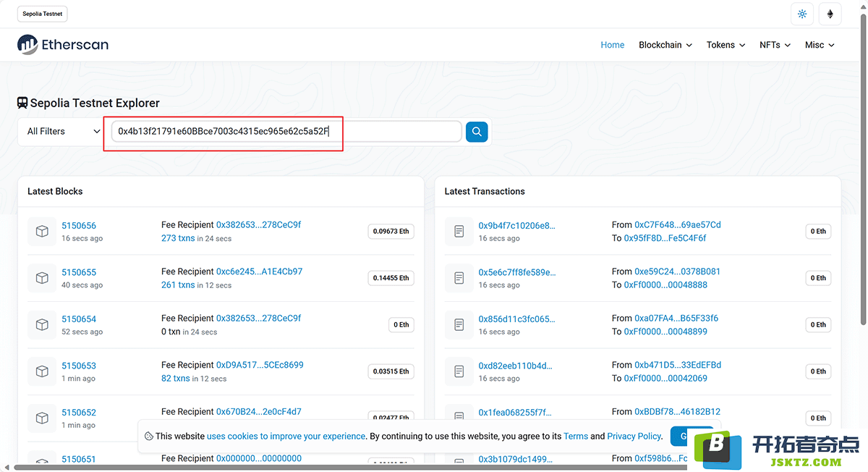
Task: Click the document icon beside transaction 0x856d11c3fc065
Action: [x=459, y=324]
